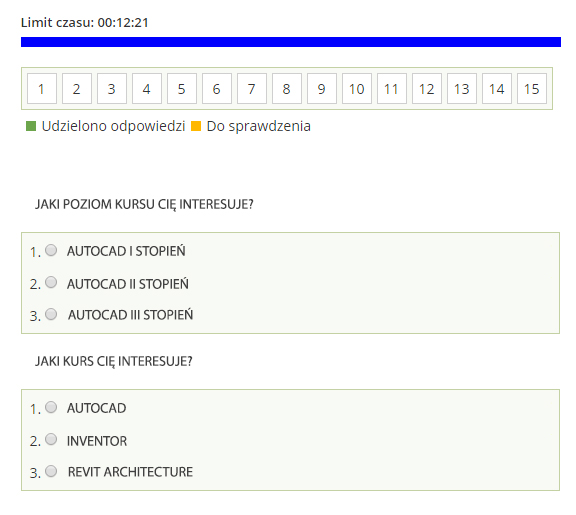Open the last question, number 15

[532, 89]
